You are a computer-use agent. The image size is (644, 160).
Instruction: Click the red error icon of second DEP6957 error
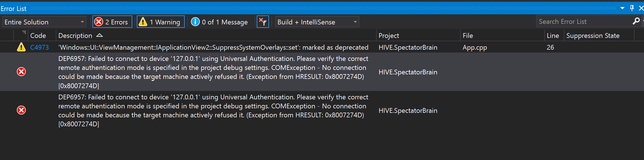click(21, 110)
